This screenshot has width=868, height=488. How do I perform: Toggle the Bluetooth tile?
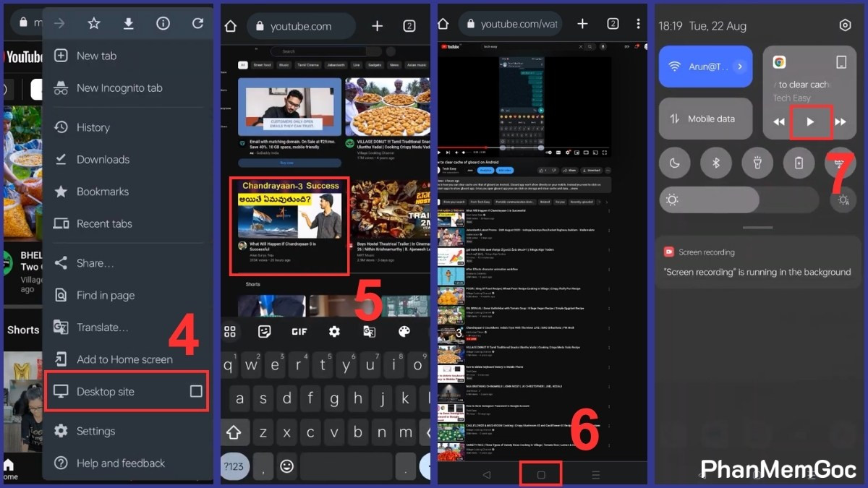716,163
